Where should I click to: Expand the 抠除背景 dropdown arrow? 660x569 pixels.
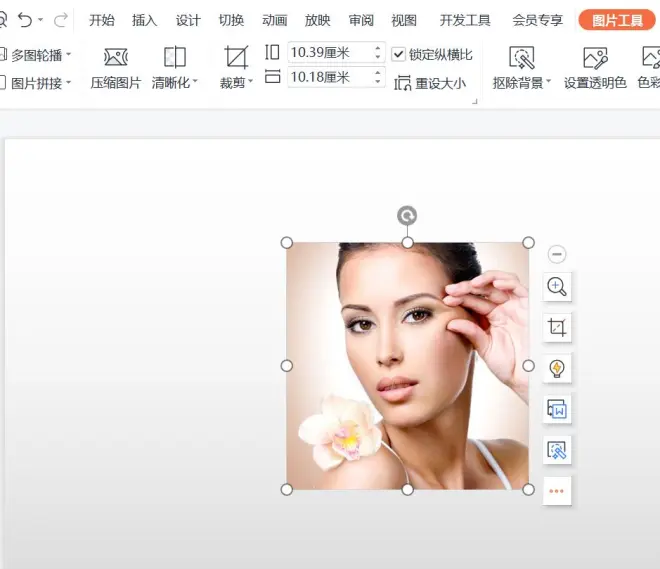pyautogui.click(x=548, y=81)
